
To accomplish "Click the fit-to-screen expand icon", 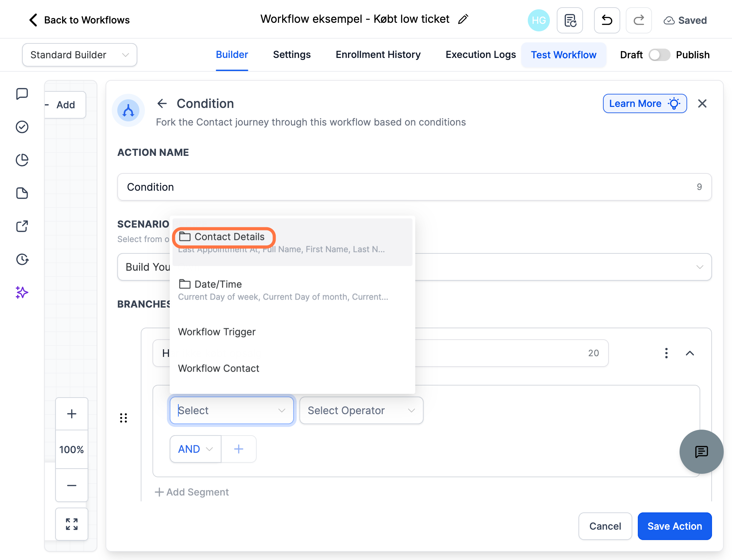I will click(x=72, y=524).
